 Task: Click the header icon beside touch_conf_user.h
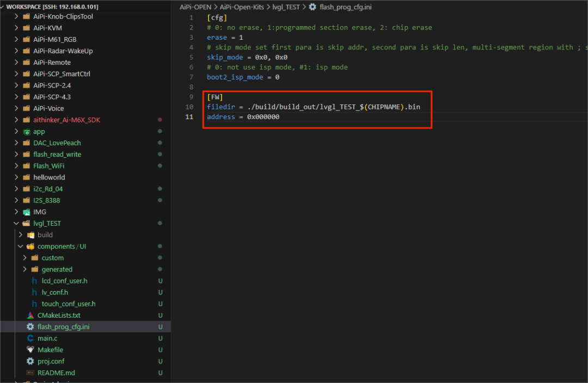[x=34, y=304]
